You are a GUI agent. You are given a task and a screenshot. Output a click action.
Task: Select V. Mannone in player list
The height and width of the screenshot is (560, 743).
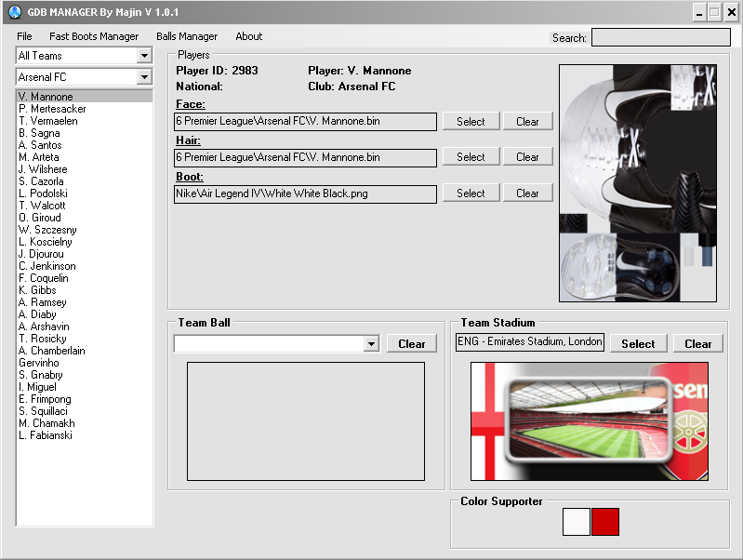85,96
